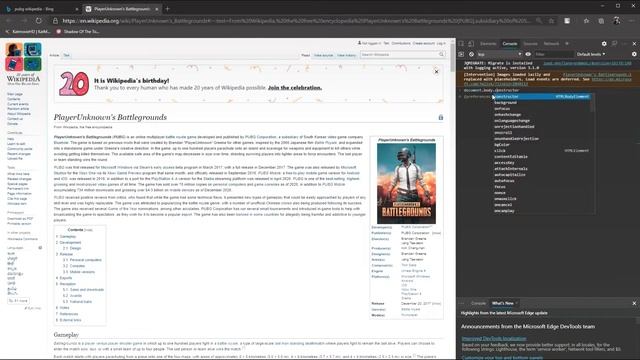640x360 pixels.
Task: Open console settings gear icon
Action: [634, 54]
